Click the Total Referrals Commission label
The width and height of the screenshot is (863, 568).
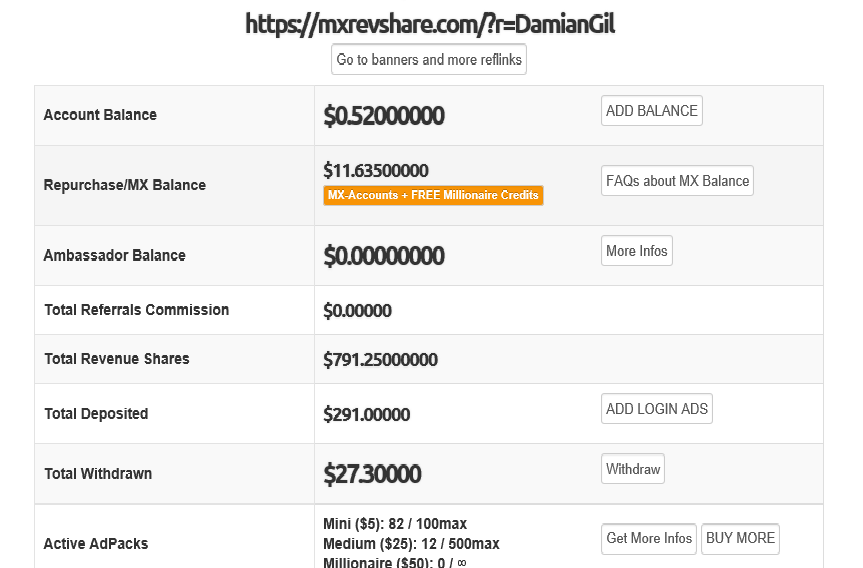pyautogui.click(x=136, y=310)
